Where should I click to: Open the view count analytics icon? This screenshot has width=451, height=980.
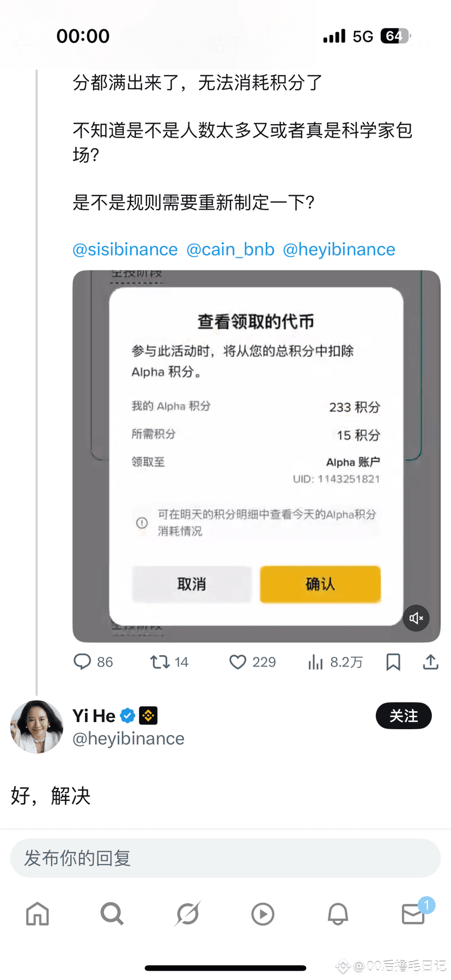[x=315, y=662]
